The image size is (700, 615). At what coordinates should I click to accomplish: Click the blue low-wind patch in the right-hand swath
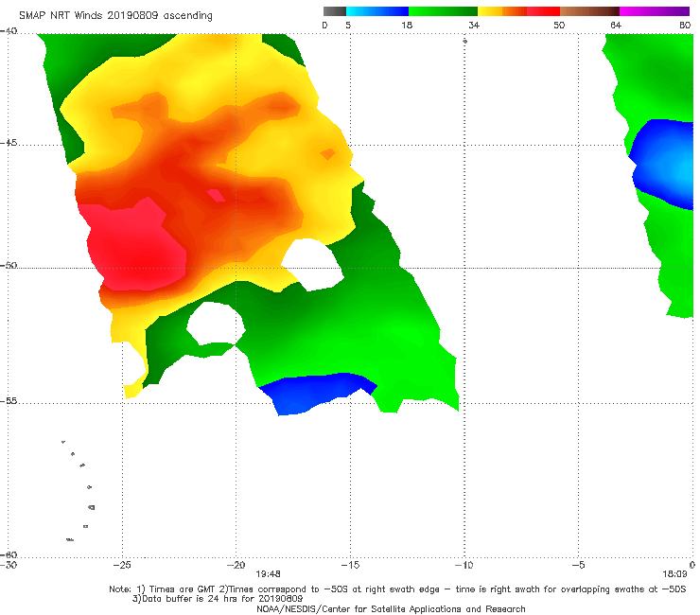pyautogui.click(x=665, y=165)
